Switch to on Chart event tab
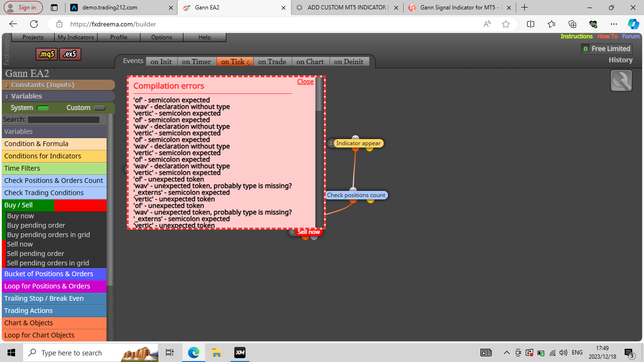644x362 pixels. click(310, 62)
